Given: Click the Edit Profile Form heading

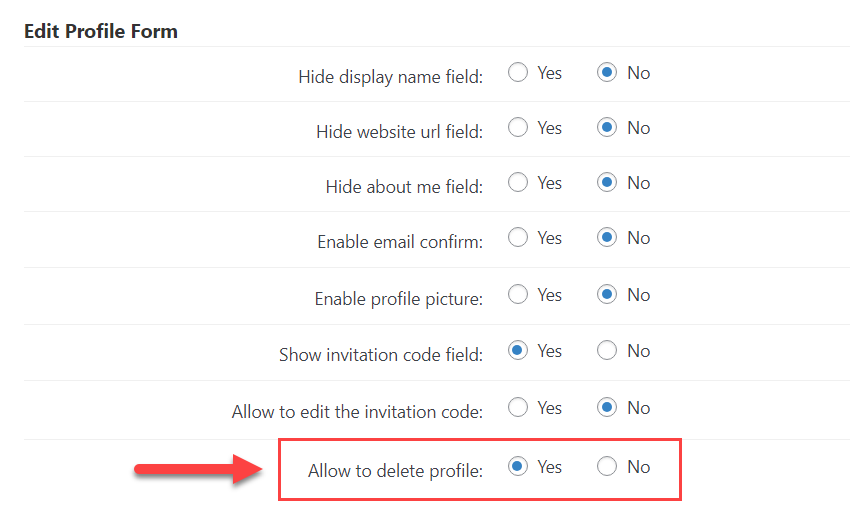Looking at the screenshot, I should [101, 31].
